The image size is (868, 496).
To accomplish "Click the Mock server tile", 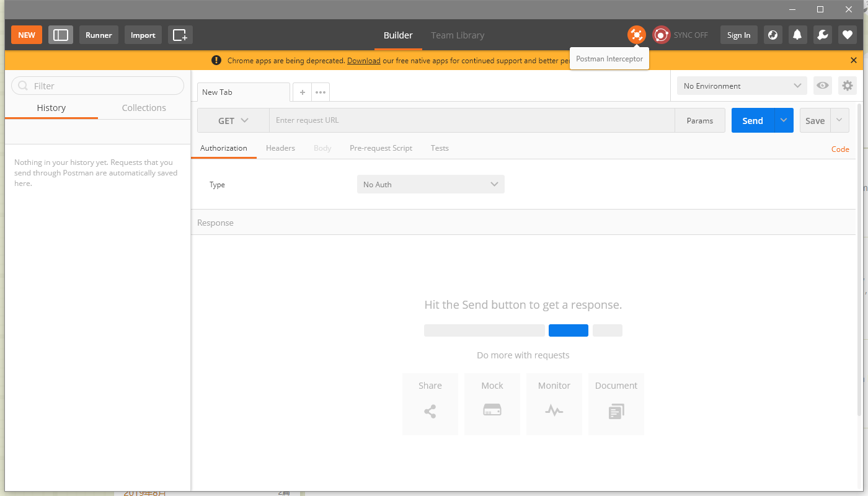I will click(x=492, y=404).
